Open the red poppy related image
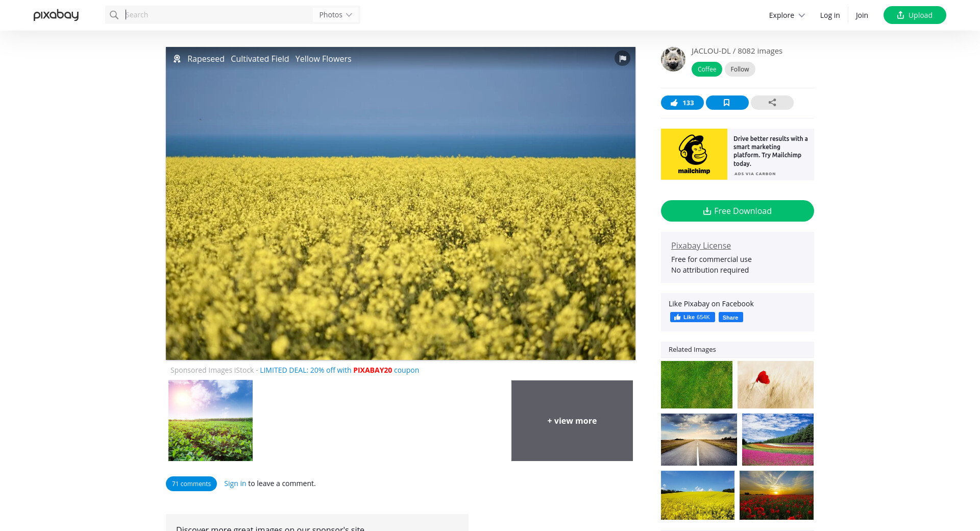980x531 pixels. [x=775, y=384]
